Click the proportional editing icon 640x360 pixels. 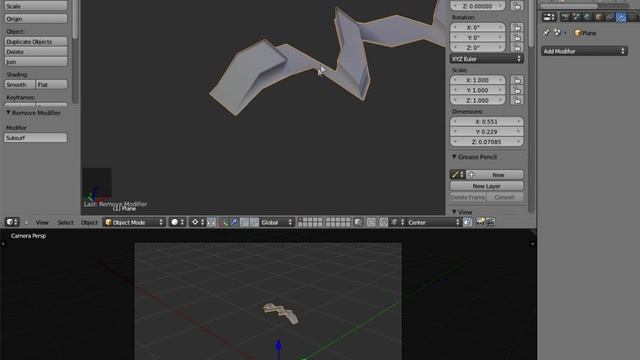point(371,222)
